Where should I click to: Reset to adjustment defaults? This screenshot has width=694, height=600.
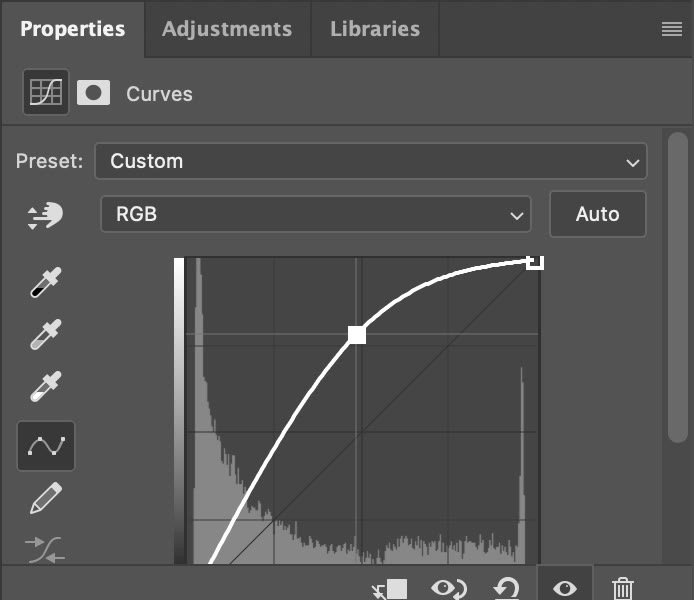click(x=506, y=588)
